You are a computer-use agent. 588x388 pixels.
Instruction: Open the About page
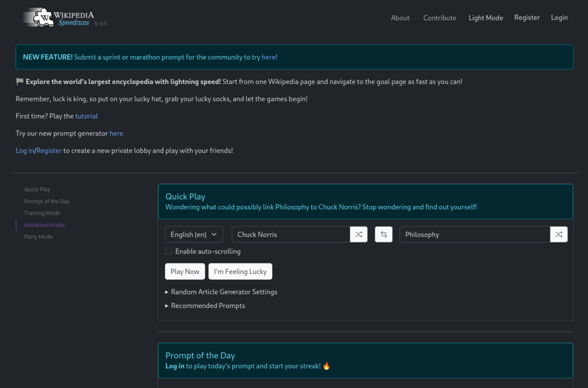pyautogui.click(x=400, y=18)
